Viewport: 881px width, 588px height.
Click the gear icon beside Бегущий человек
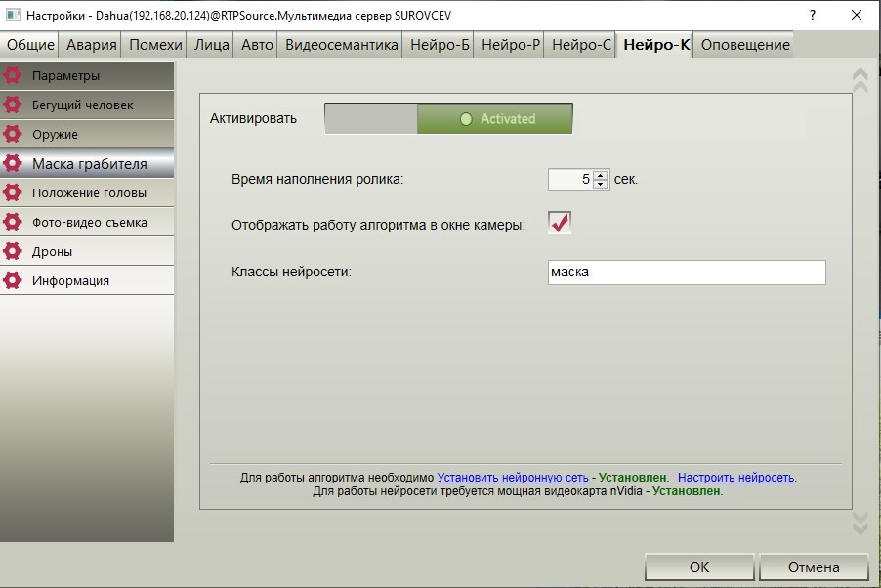[x=13, y=105]
